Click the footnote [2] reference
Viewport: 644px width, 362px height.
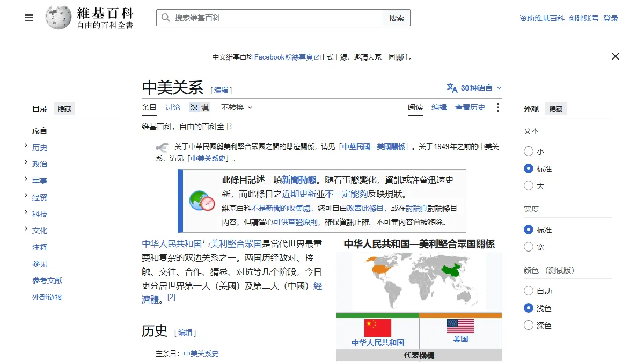click(x=171, y=297)
